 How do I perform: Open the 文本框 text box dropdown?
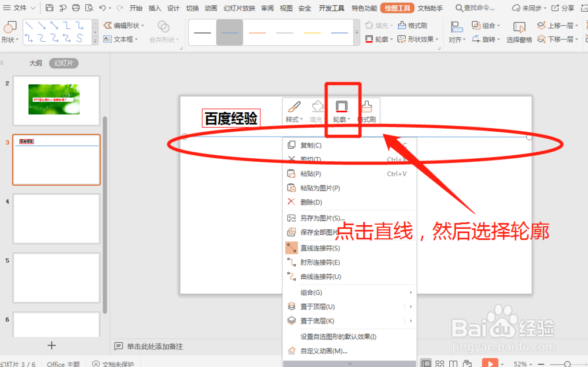point(121,39)
